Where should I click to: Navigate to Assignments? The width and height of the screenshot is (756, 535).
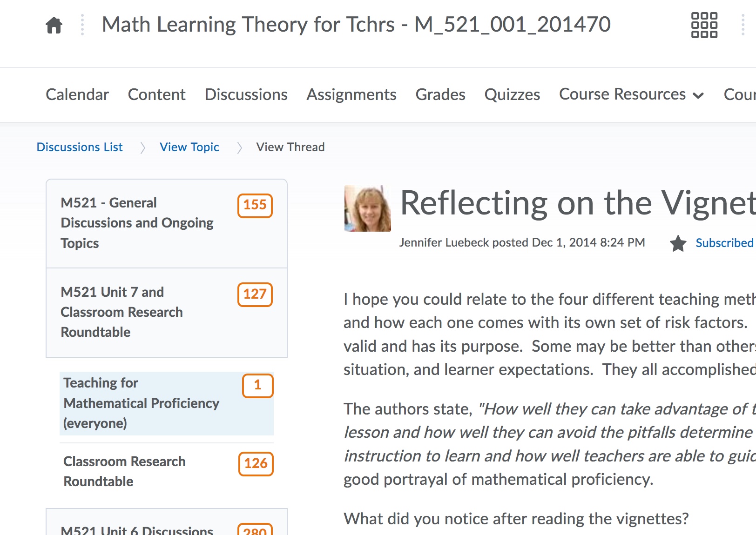click(x=351, y=94)
